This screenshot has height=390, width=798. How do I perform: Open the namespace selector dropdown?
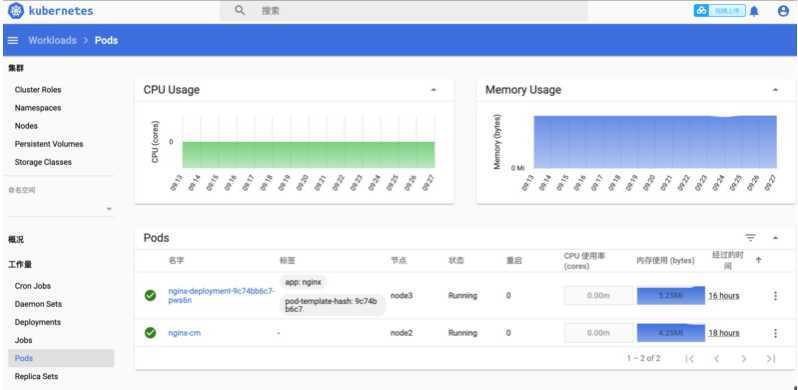[61, 209]
